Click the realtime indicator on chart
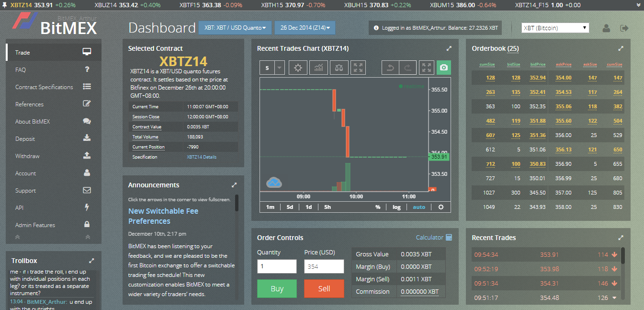The width and height of the screenshot is (644, 310). click(x=411, y=86)
